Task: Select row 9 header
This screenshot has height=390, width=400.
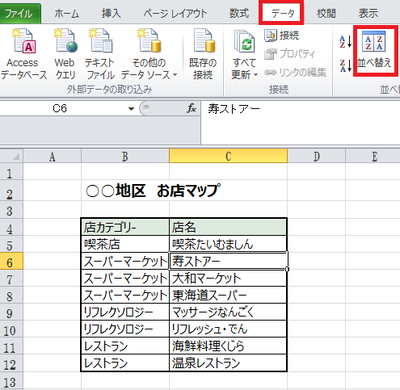Action: tap(11, 313)
